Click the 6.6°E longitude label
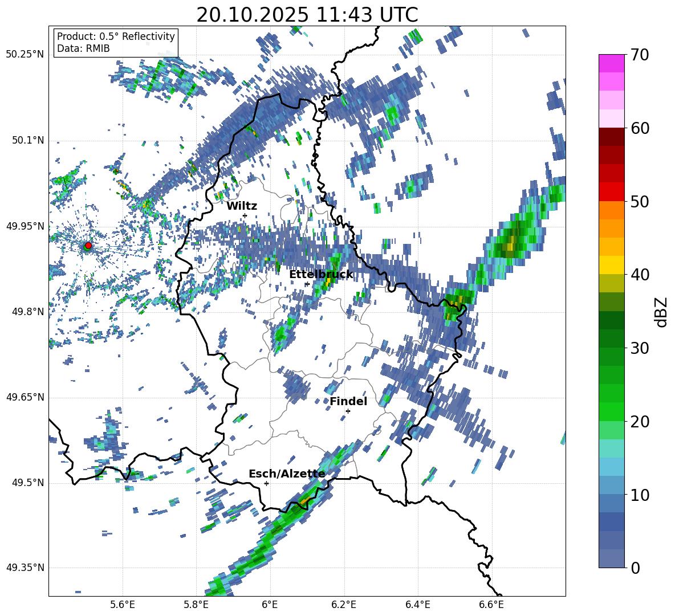This screenshot has width=675, height=616. point(491,605)
